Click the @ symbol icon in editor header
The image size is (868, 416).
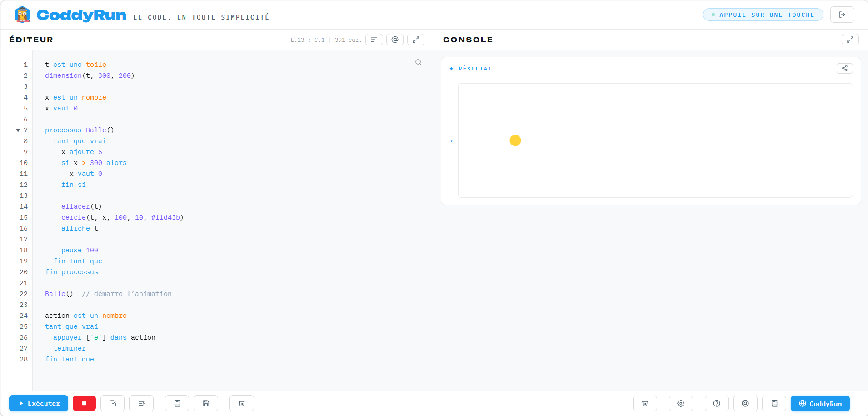[x=395, y=40]
